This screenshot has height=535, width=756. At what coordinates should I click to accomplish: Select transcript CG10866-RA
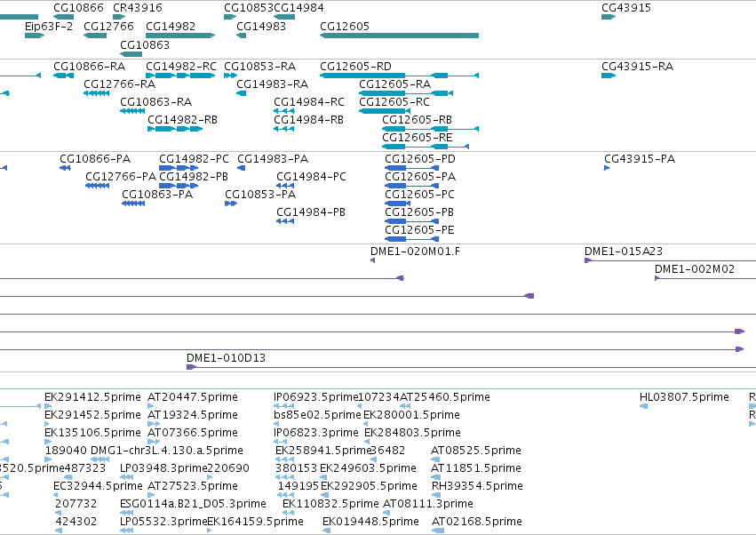[89, 66]
